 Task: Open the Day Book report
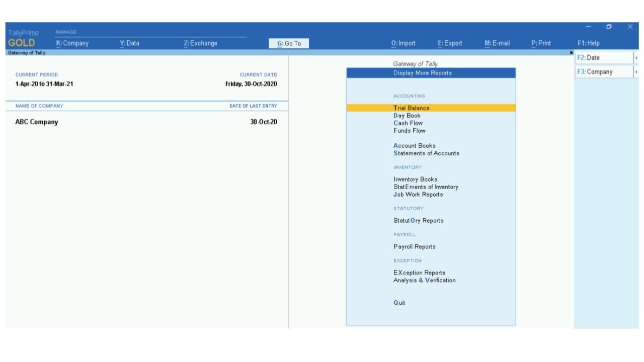407,116
